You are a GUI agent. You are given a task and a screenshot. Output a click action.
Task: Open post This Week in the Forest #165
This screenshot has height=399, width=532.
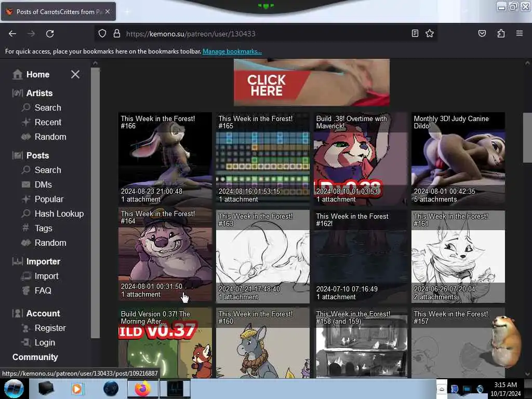pos(262,159)
